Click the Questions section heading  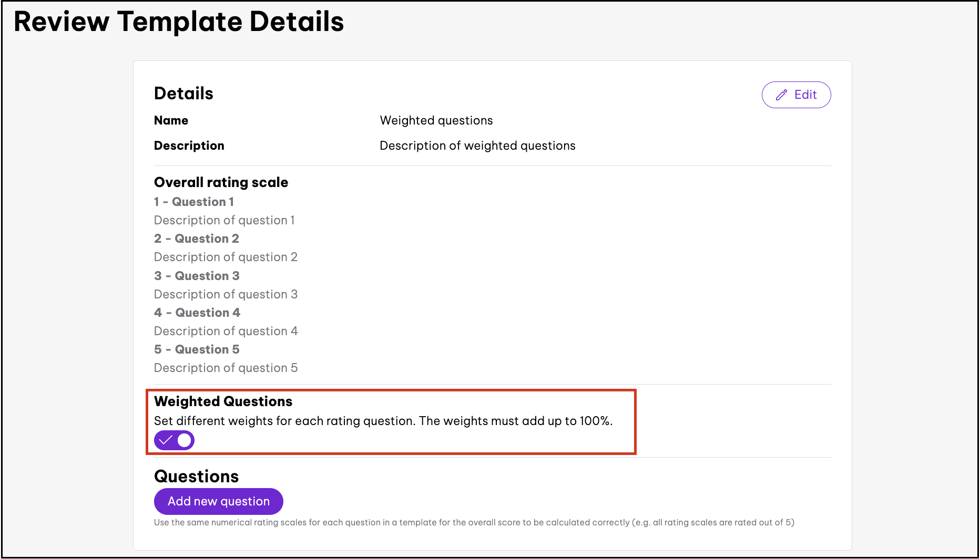pyautogui.click(x=196, y=476)
